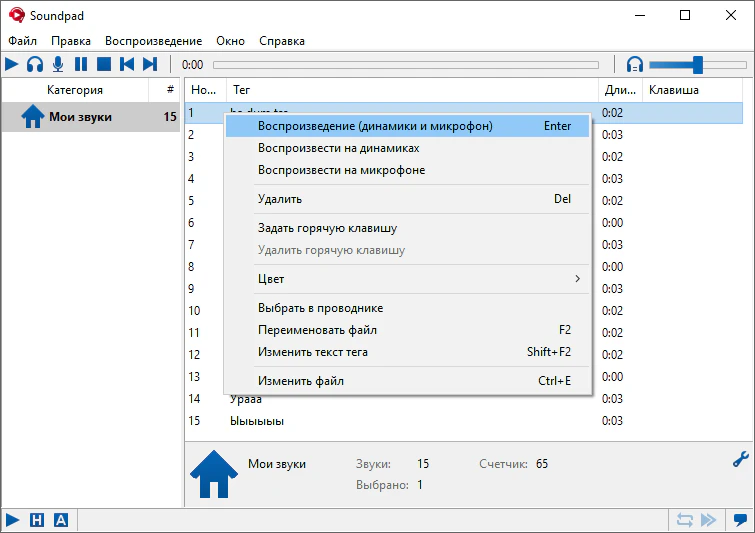Image resolution: width=755 pixels, height=533 pixels.
Task: Open the Воспроизведение menu in menu bar
Action: 153,41
